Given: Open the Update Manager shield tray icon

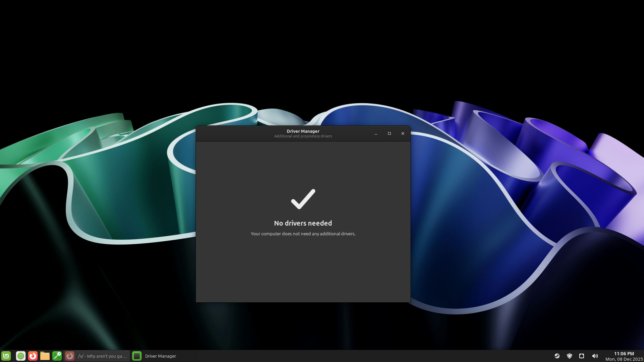Looking at the screenshot, I should 570,356.
